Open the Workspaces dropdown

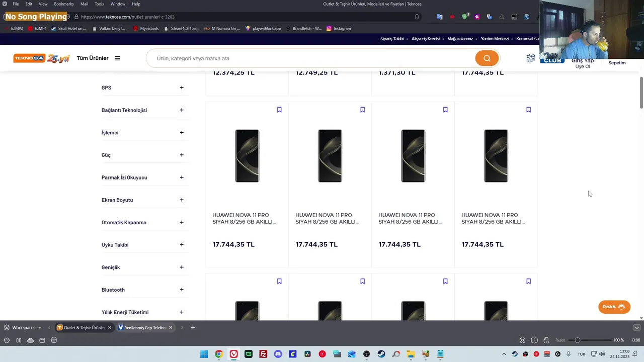pos(23,328)
